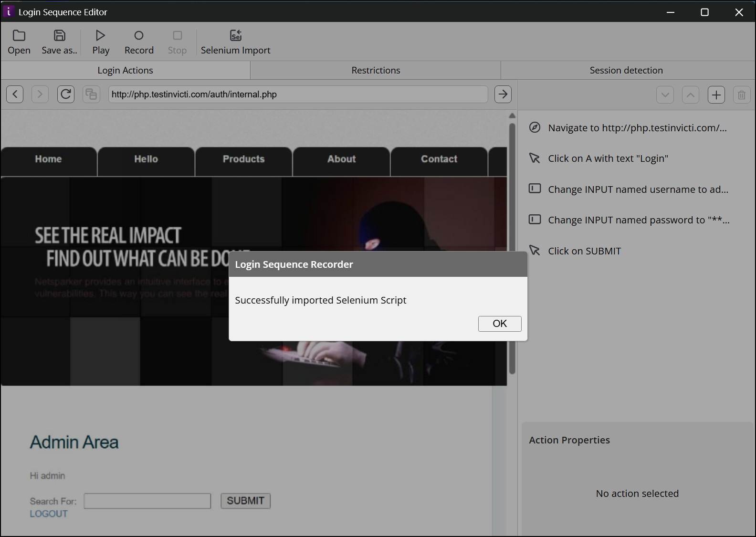Screen dimensions: 756x537
Task: Click OK in the Login Sequence Recorder dialog
Action: [500, 324]
